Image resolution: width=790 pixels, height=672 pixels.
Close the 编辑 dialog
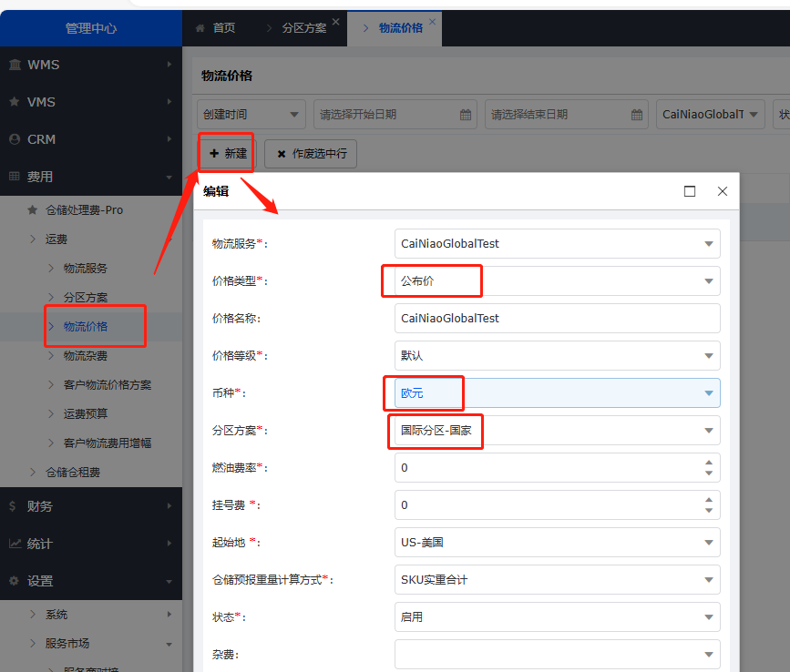(723, 191)
